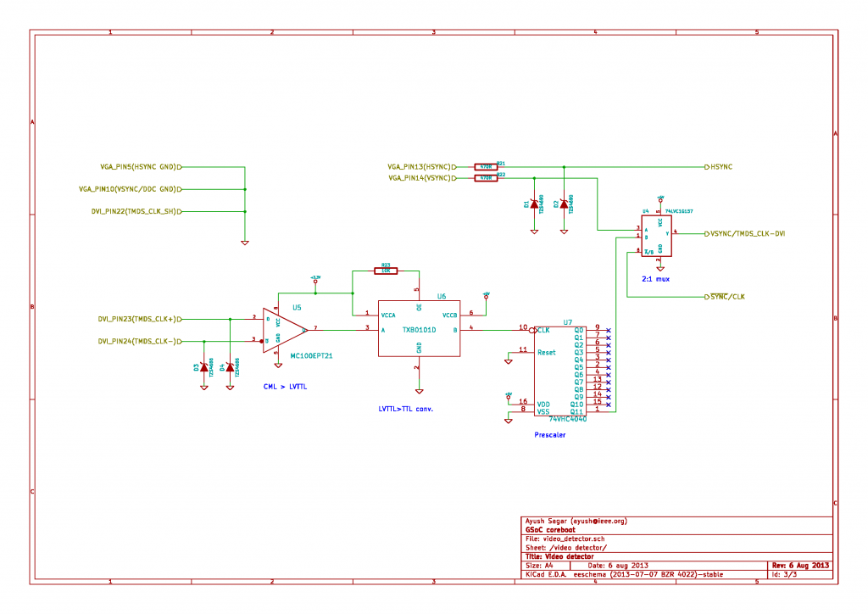868x614 pixels.
Task: Click the HSYNC output label
Action: click(721, 167)
